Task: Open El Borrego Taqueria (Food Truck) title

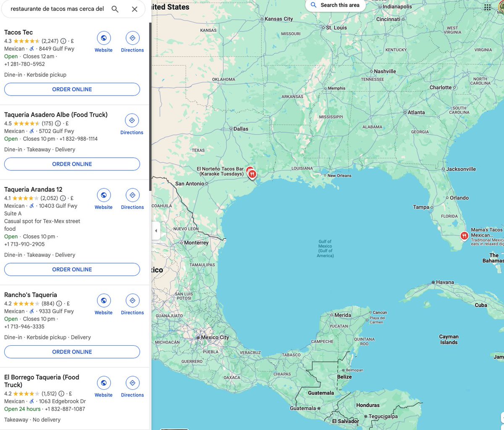Action: [x=42, y=381]
